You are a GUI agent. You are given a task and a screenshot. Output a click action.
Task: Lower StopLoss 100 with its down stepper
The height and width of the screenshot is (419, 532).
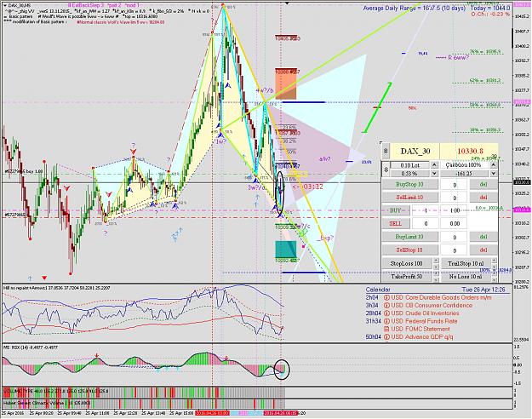click(436, 267)
